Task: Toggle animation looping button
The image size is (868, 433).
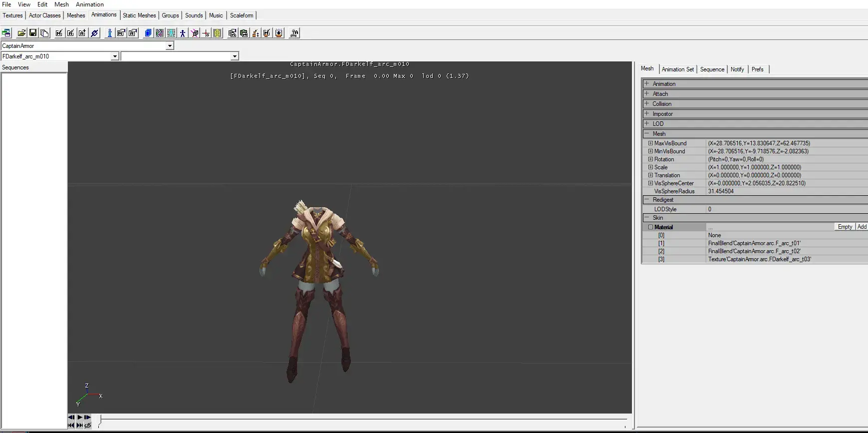Action: tap(88, 425)
